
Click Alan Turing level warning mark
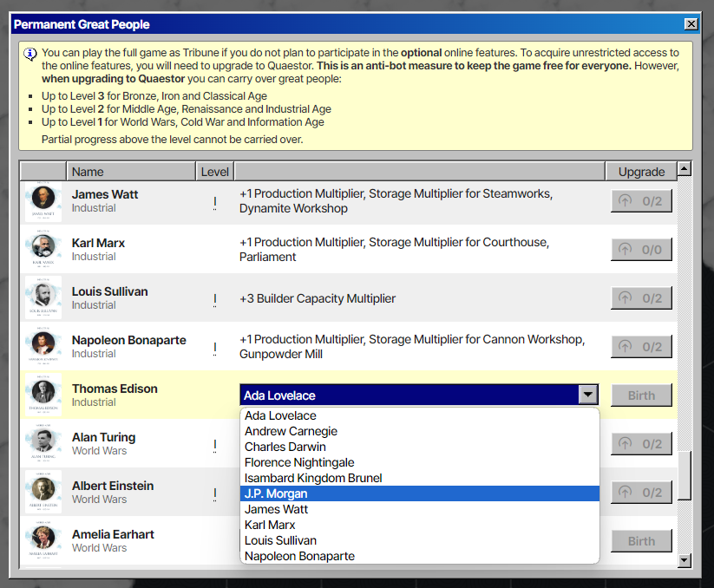(x=215, y=446)
